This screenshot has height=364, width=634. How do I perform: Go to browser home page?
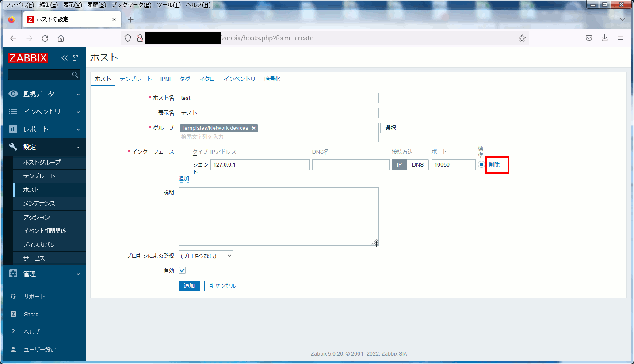[61, 38]
